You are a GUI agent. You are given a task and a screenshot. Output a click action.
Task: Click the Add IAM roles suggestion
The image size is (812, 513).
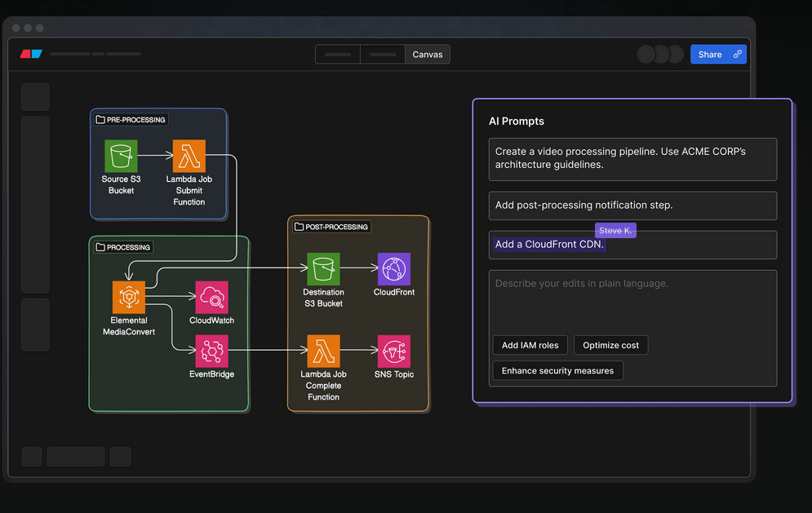530,345
